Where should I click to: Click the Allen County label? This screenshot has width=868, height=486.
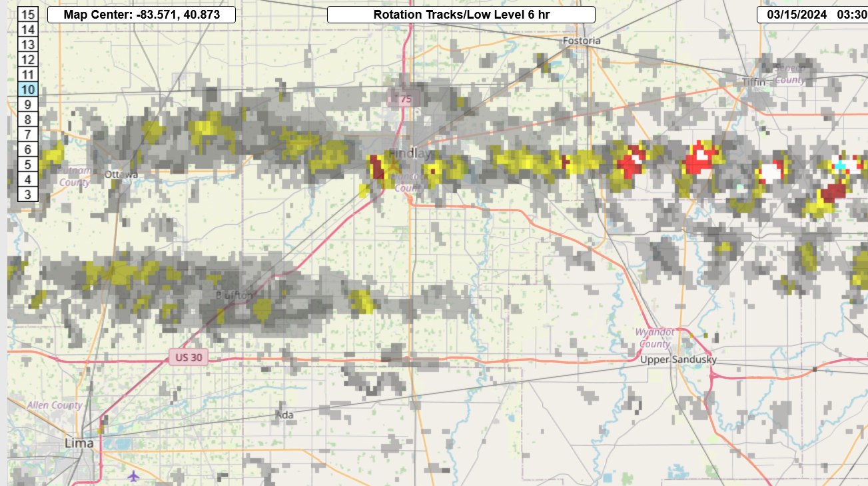[55, 405]
